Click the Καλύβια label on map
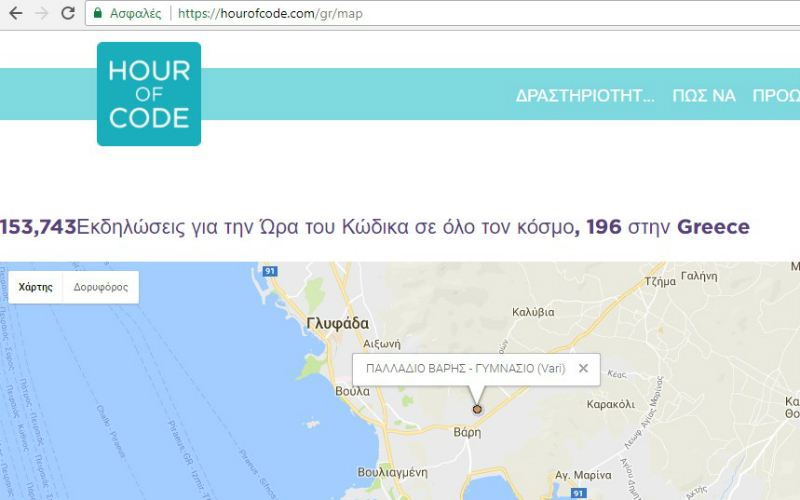The height and width of the screenshot is (500, 800). 533,312
